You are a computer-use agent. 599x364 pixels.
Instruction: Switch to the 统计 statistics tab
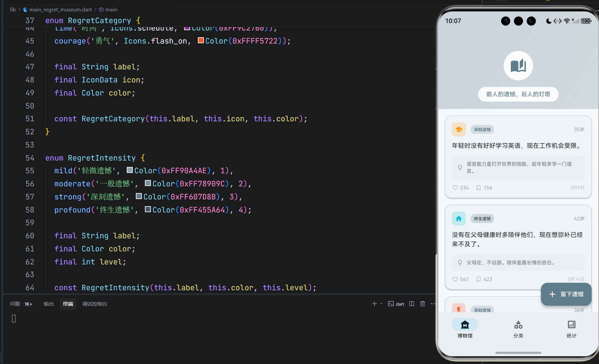pos(571,328)
